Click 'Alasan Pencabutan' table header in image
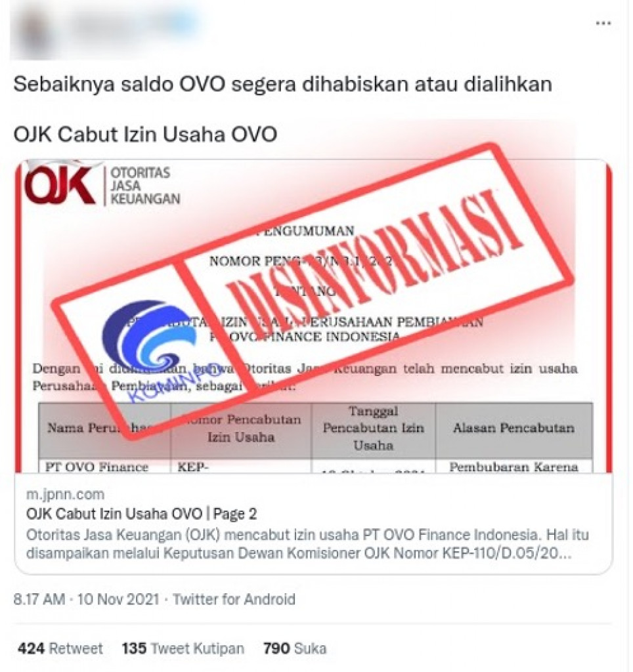The width and height of the screenshot is (633, 672). (x=513, y=428)
